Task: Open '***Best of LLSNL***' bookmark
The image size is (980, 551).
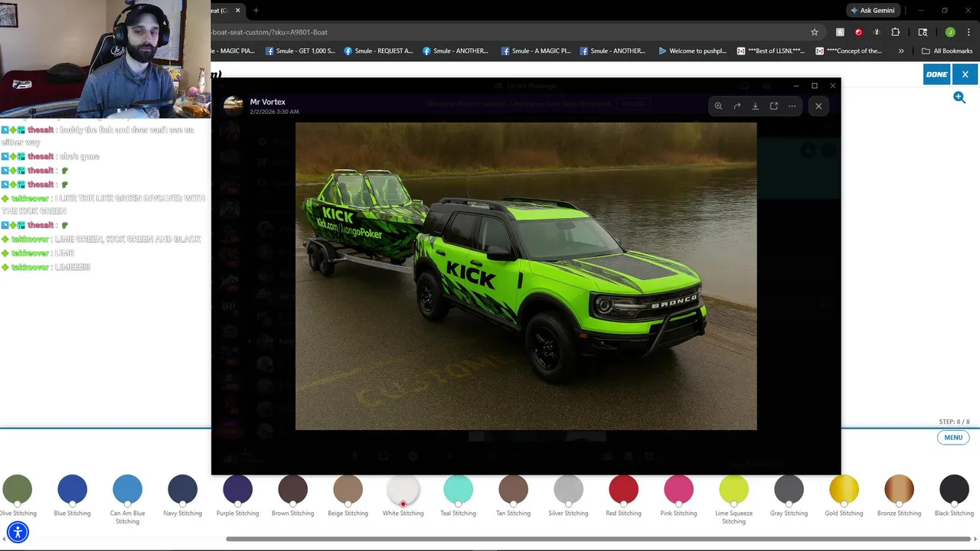Action: coord(770,51)
